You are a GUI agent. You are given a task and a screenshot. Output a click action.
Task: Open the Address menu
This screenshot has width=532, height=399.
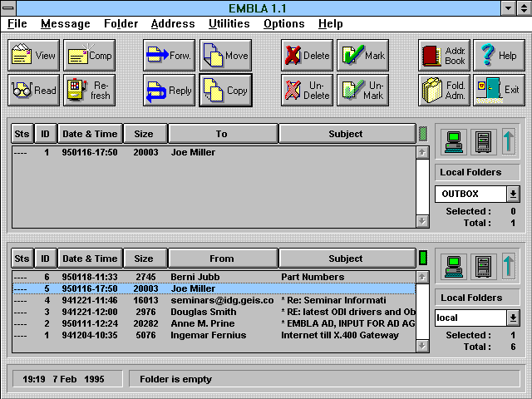point(173,24)
